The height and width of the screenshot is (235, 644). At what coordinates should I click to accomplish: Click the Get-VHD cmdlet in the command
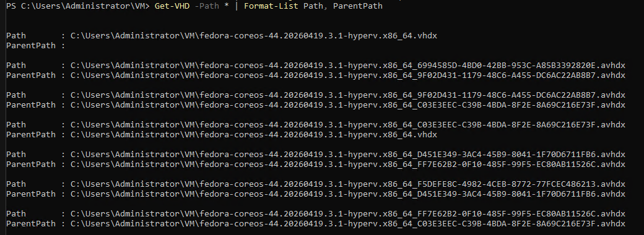[x=172, y=6]
